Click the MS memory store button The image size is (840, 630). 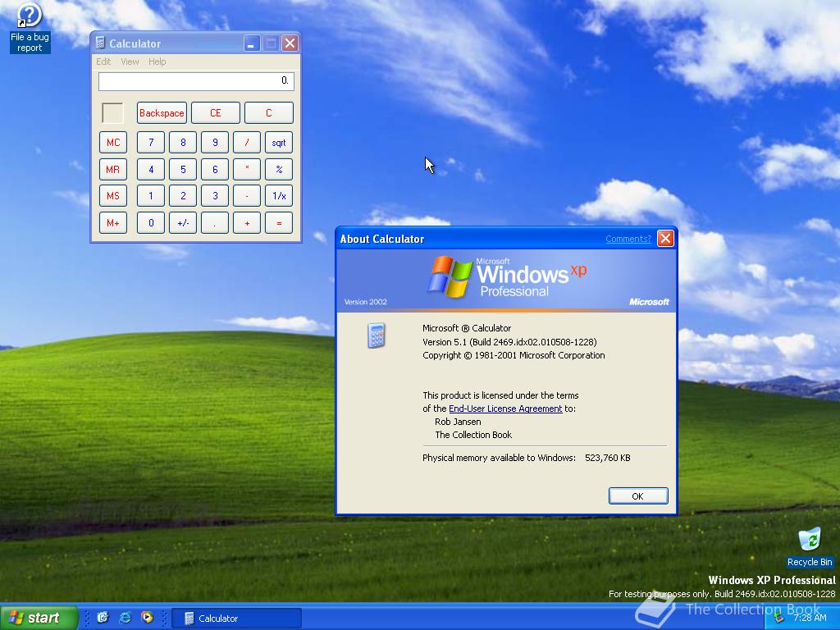point(113,196)
